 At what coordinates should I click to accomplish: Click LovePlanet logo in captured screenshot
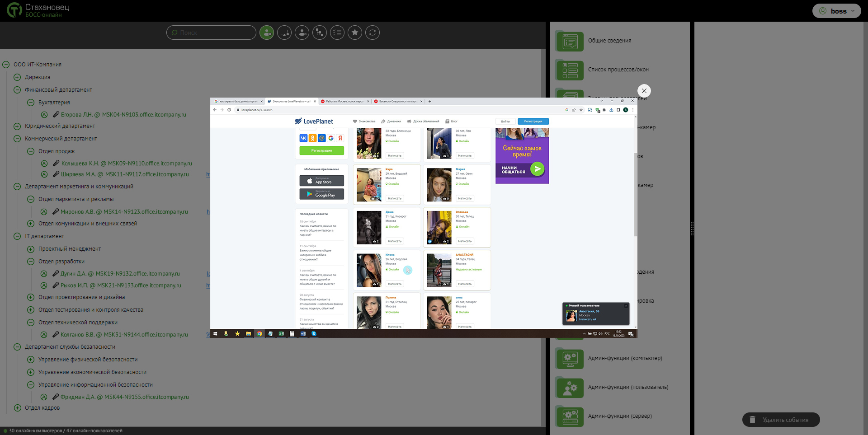(314, 121)
